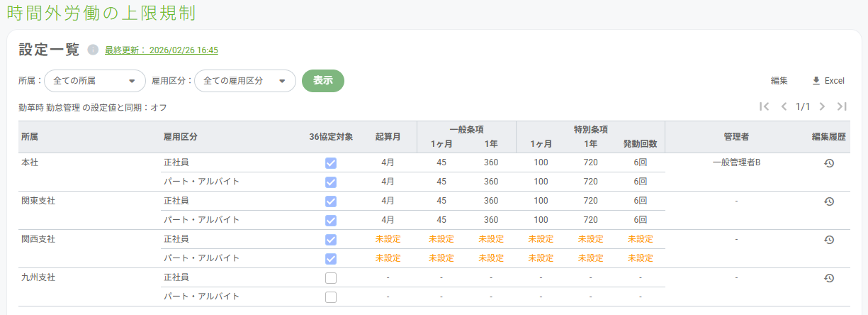Image resolution: width=868 pixels, height=315 pixels.
Task: Click the 起算月 column header
Action: (388, 136)
